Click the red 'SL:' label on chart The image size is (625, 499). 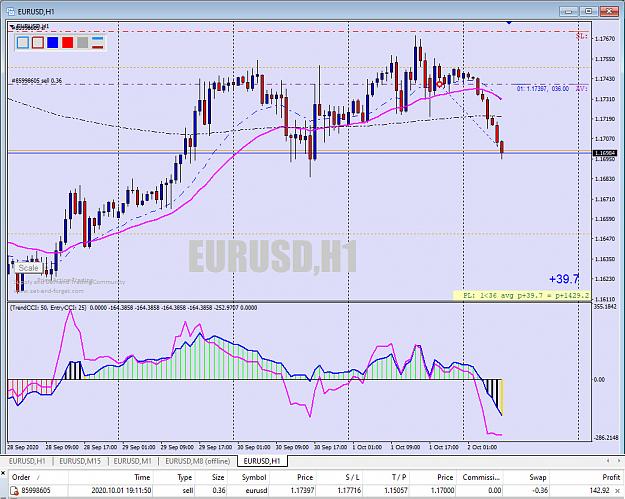point(582,36)
